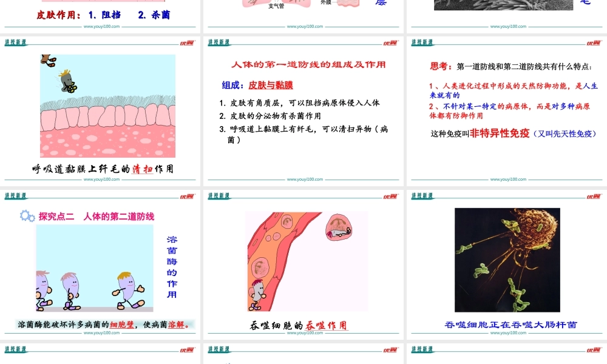This screenshot has height=364, width=607.
Task: Click the red 非特异性免疫 text
Action: 499,133
